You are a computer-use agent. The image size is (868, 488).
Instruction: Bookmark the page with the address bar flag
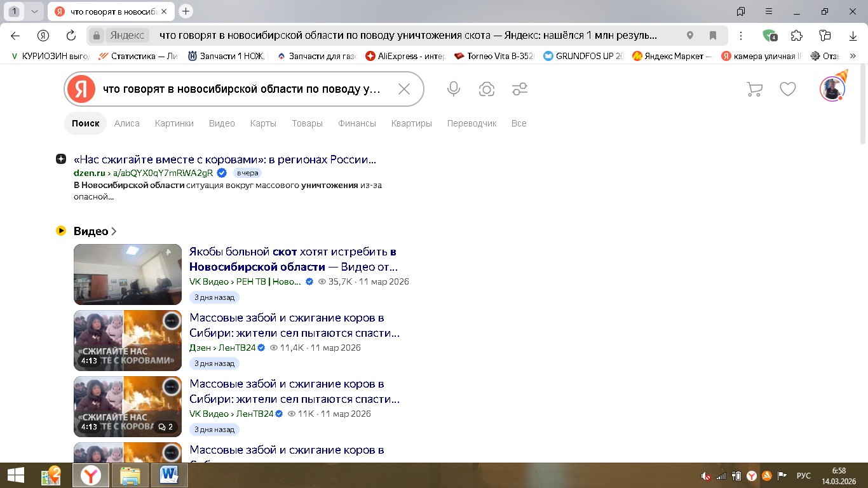point(713,36)
